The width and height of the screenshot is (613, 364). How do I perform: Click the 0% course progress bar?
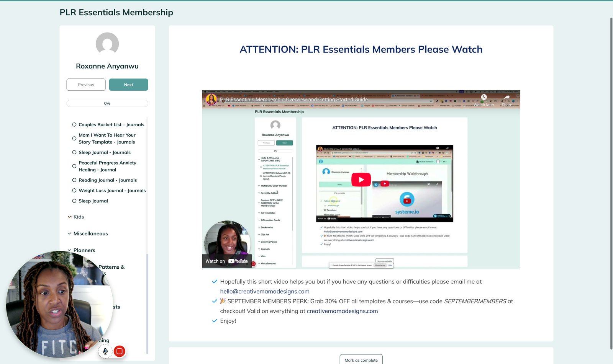pyautogui.click(x=107, y=103)
